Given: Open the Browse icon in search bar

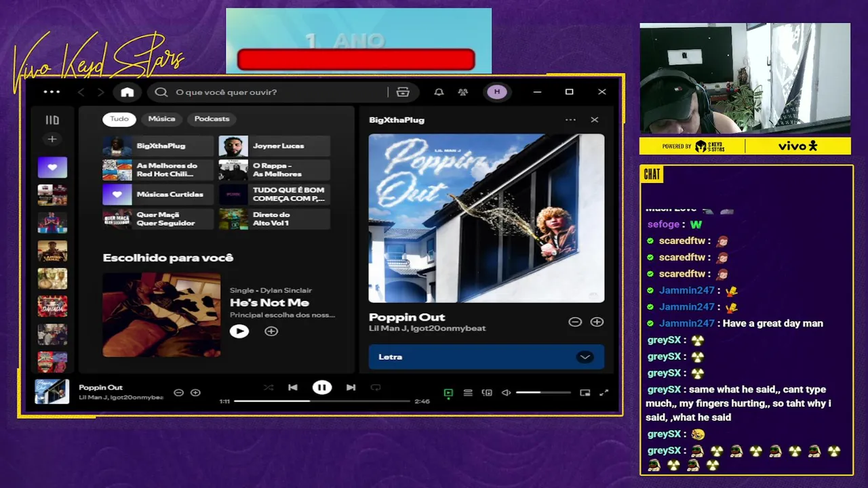Looking at the screenshot, I should (403, 92).
